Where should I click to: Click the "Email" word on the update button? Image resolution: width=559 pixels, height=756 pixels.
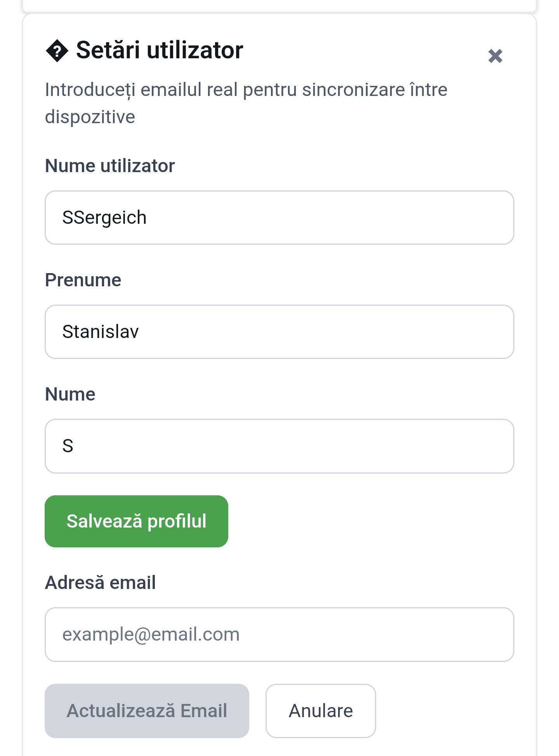[x=204, y=711]
